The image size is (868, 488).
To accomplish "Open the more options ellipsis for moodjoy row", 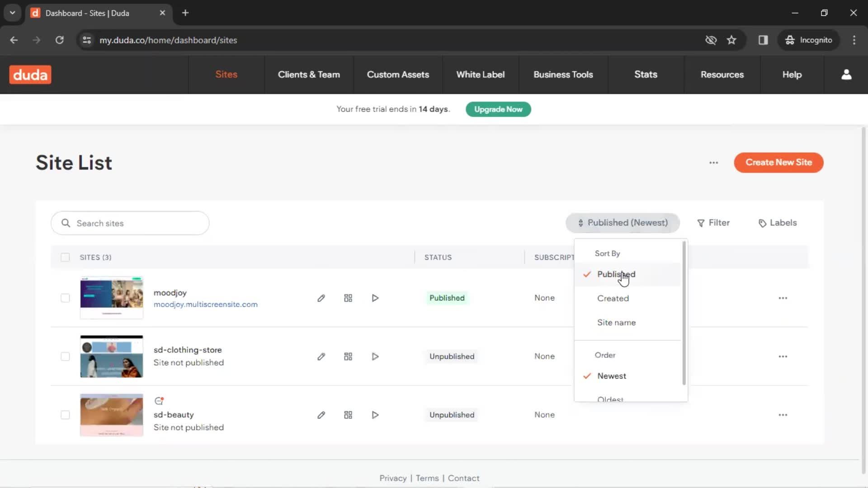I will coord(783,298).
